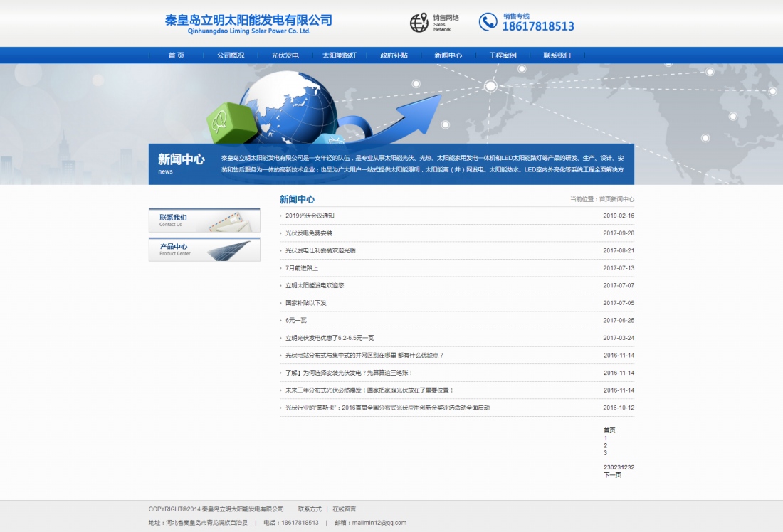Open the 政府补贴 navigation item

(394, 54)
